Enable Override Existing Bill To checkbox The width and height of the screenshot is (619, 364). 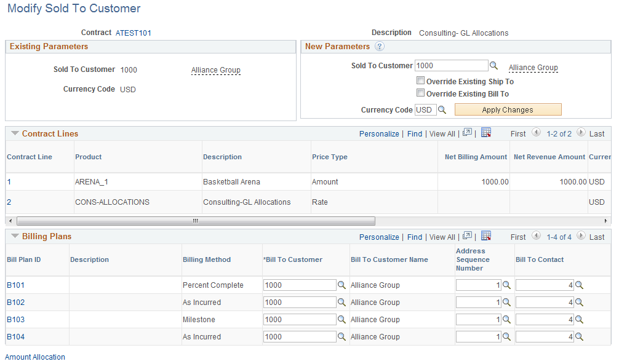(x=421, y=93)
